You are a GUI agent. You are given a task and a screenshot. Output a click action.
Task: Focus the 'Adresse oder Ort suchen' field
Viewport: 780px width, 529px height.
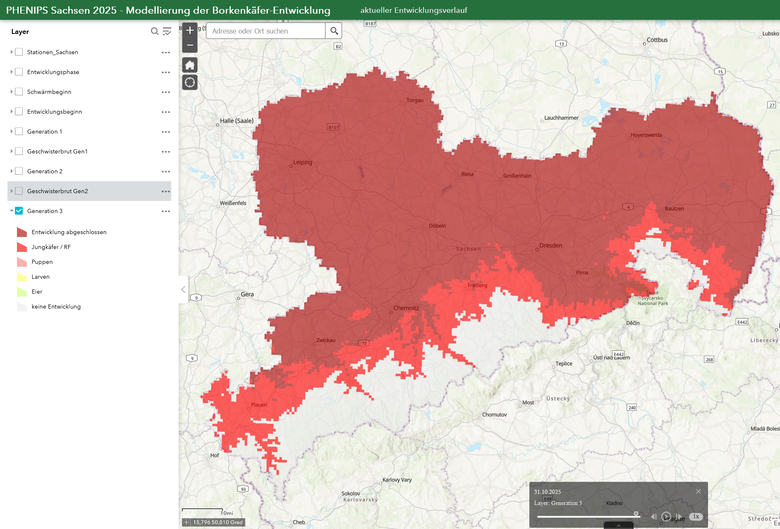coord(266,31)
